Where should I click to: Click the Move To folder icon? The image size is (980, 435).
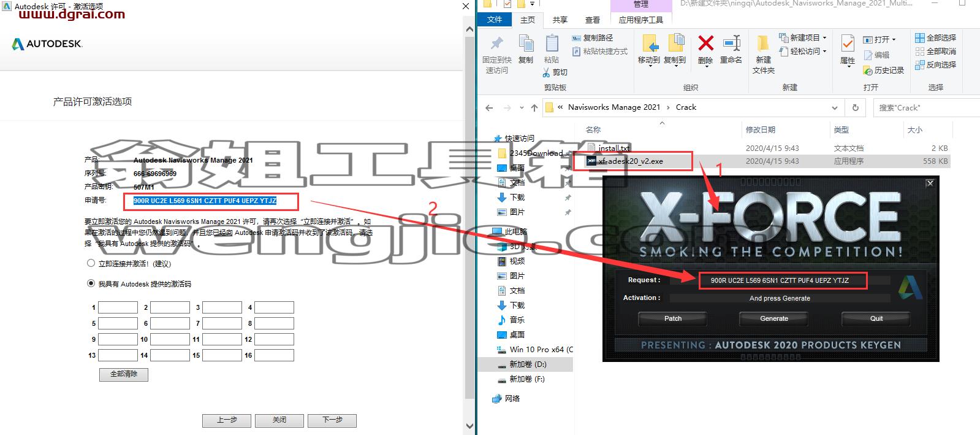[649, 44]
